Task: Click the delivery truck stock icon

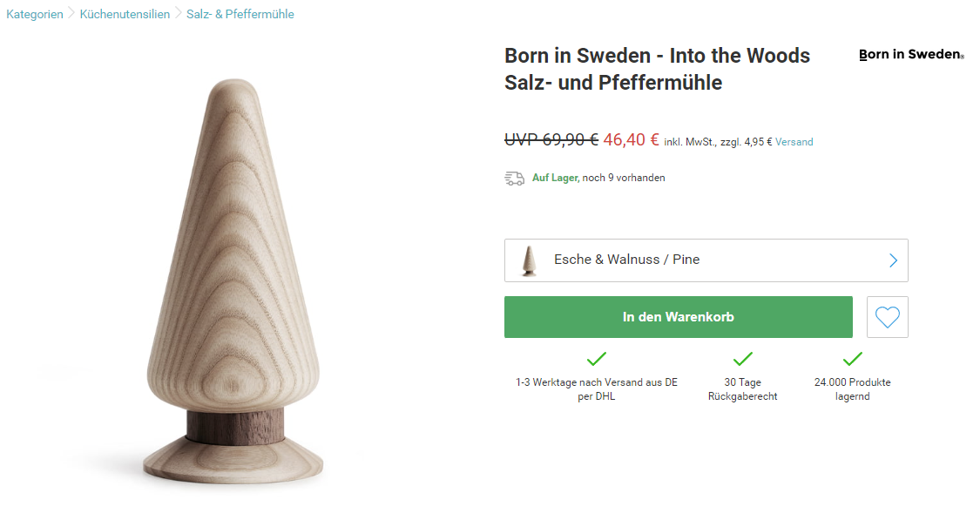Action: click(x=514, y=178)
